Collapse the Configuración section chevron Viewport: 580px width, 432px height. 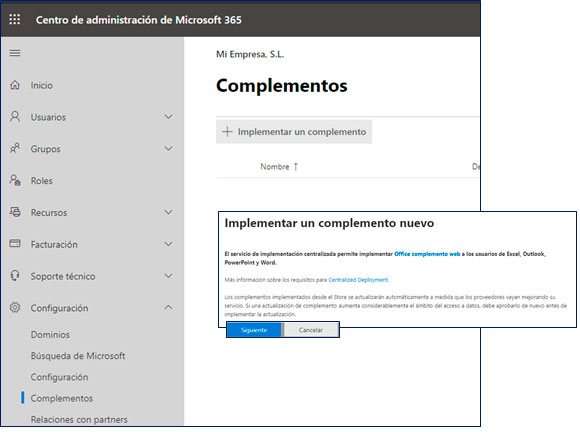coord(168,307)
